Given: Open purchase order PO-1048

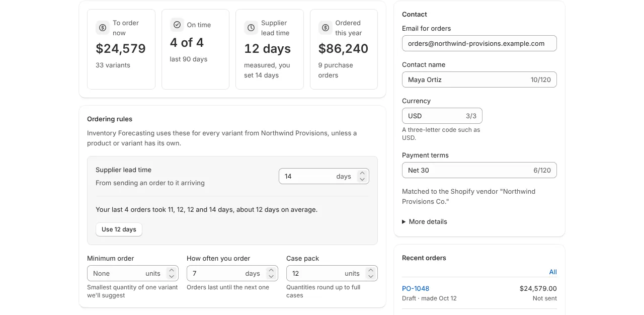Looking at the screenshot, I should point(416,288).
